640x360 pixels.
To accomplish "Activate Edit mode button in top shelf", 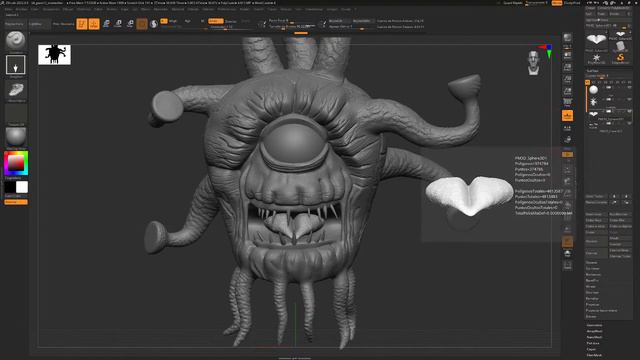I will tap(82, 24).
